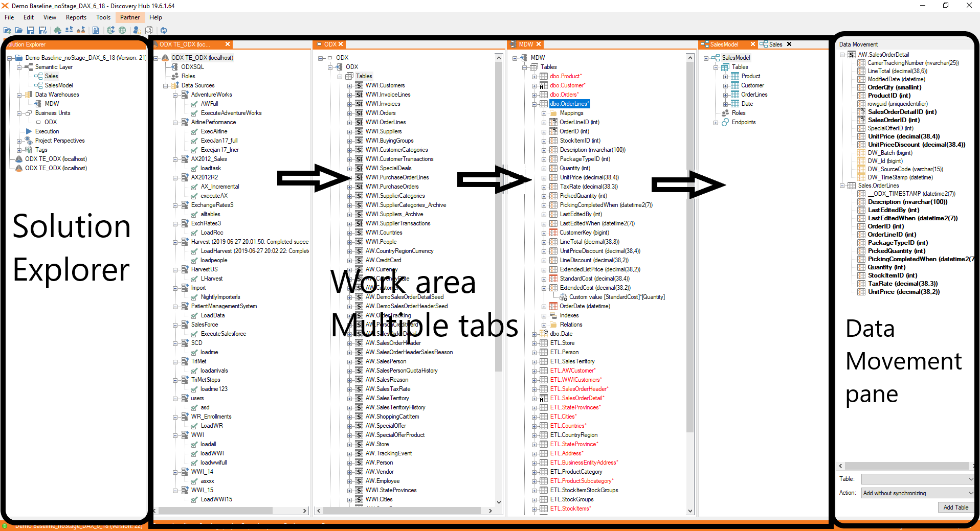Screen dimensions: 980x531
Task: Select SalesModel in Solution Explorer
Action: [58, 85]
